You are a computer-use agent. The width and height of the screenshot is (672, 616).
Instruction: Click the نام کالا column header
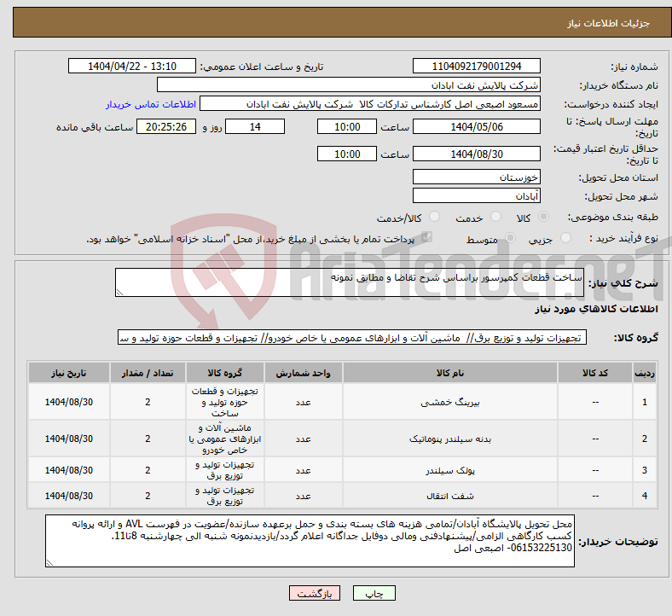pyautogui.click(x=450, y=373)
